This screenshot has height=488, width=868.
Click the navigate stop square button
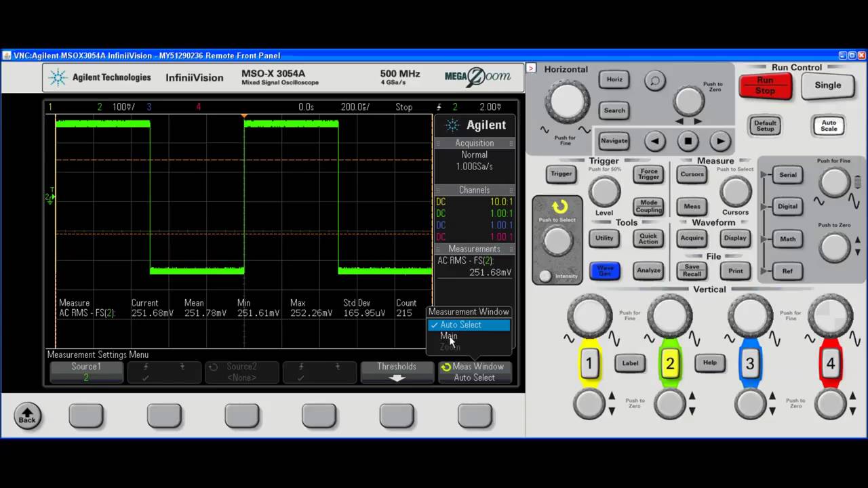688,141
